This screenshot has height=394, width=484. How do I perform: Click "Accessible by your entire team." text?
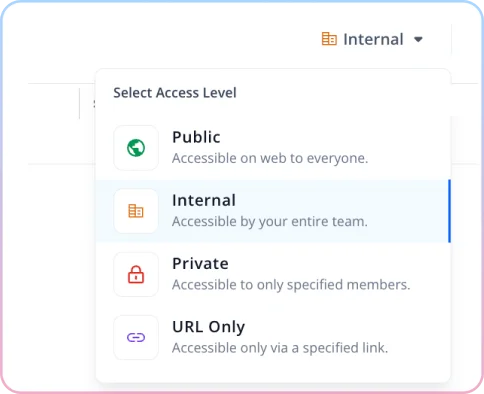[270, 222]
